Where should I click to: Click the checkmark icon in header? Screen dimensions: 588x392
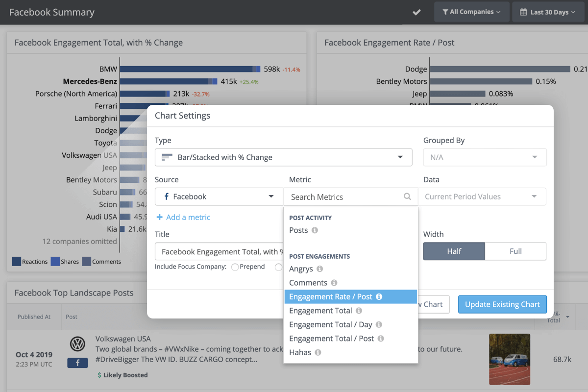tap(416, 12)
